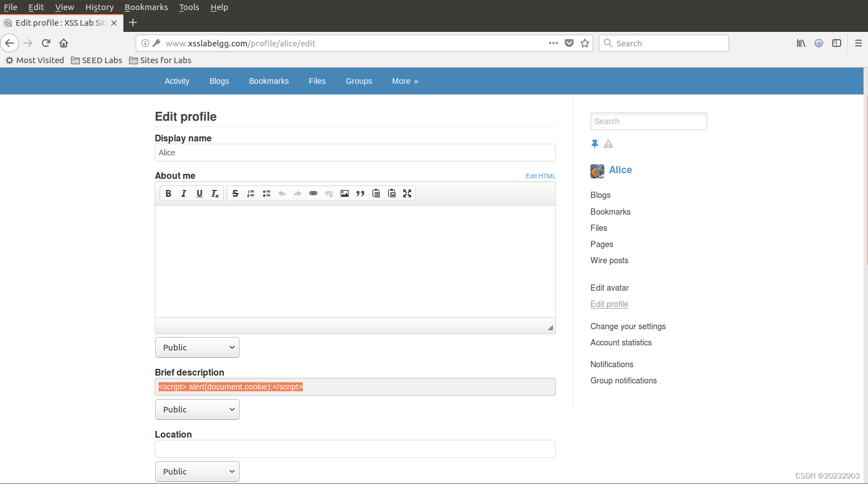Image resolution: width=868 pixels, height=484 pixels.
Task: Open About me access dropdown set to Public
Action: [197, 348]
